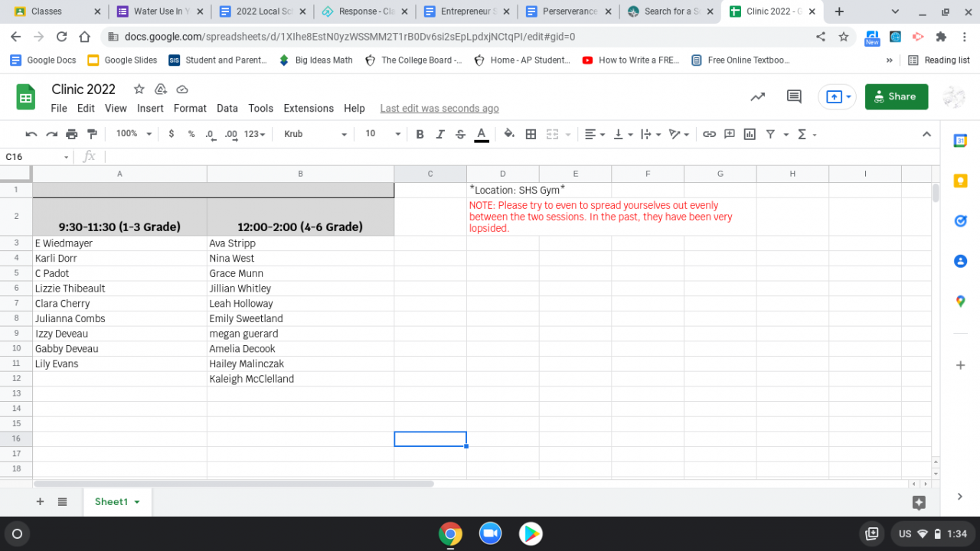Click the formula bar input
This screenshot has width=980, height=551.
click(x=521, y=157)
